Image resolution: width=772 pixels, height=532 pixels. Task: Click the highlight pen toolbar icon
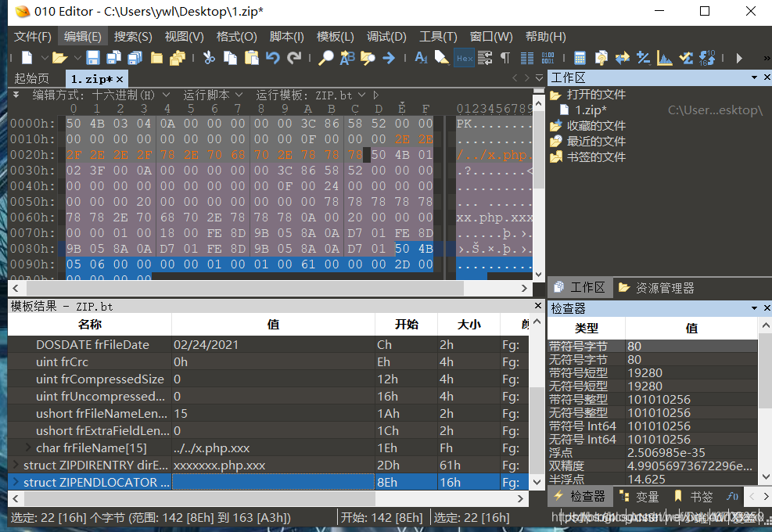pos(442,58)
